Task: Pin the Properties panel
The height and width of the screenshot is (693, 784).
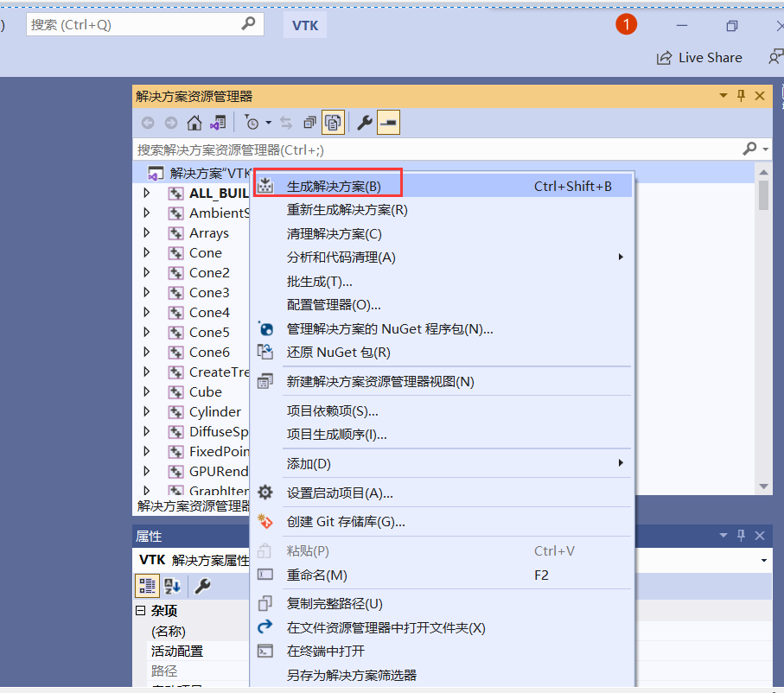Action: click(741, 536)
